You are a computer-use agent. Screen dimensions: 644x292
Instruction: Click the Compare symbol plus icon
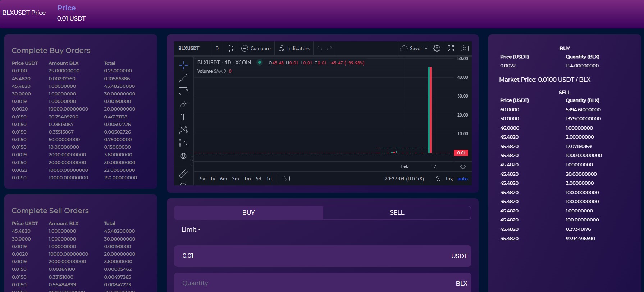tap(245, 48)
